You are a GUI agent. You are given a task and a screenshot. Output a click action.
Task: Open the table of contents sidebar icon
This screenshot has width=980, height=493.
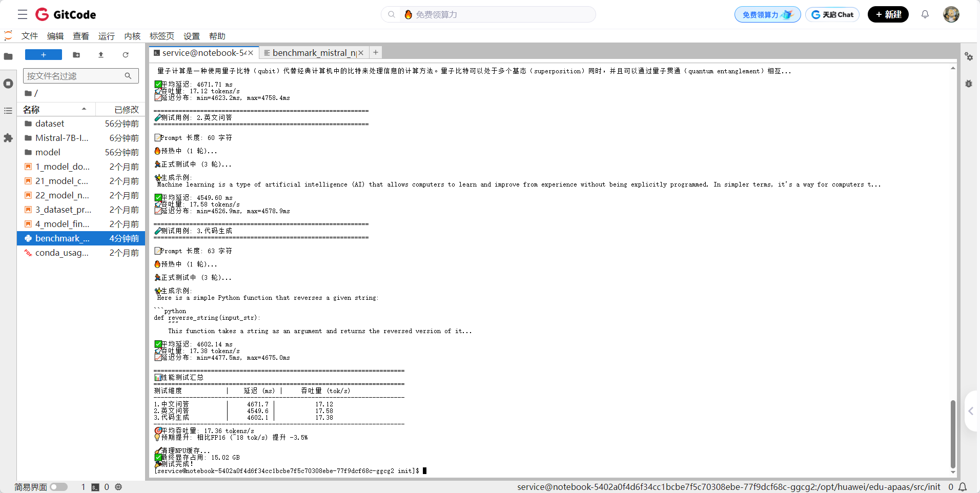8,111
